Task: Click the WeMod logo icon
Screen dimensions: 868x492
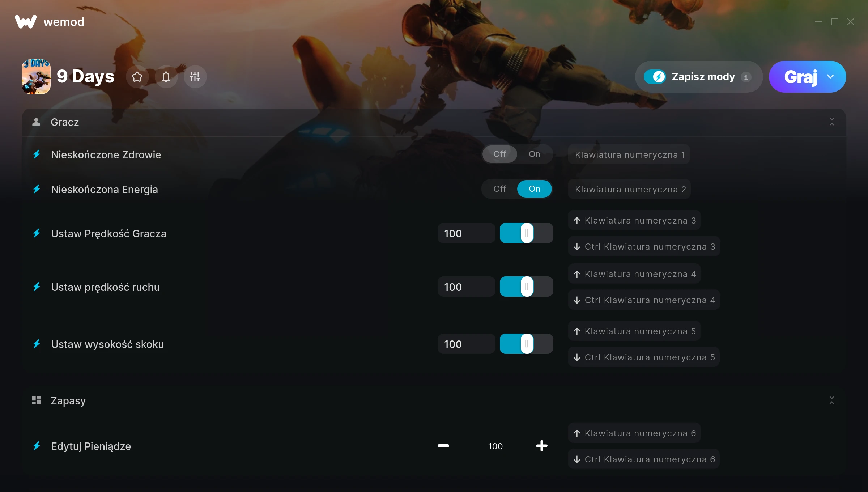Action: pyautogui.click(x=26, y=22)
